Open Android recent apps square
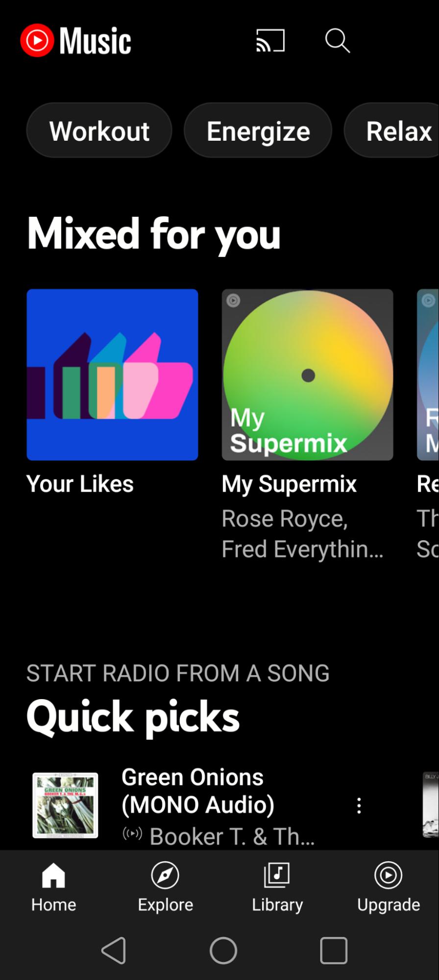Screen dimensions: 439x980 334,951
